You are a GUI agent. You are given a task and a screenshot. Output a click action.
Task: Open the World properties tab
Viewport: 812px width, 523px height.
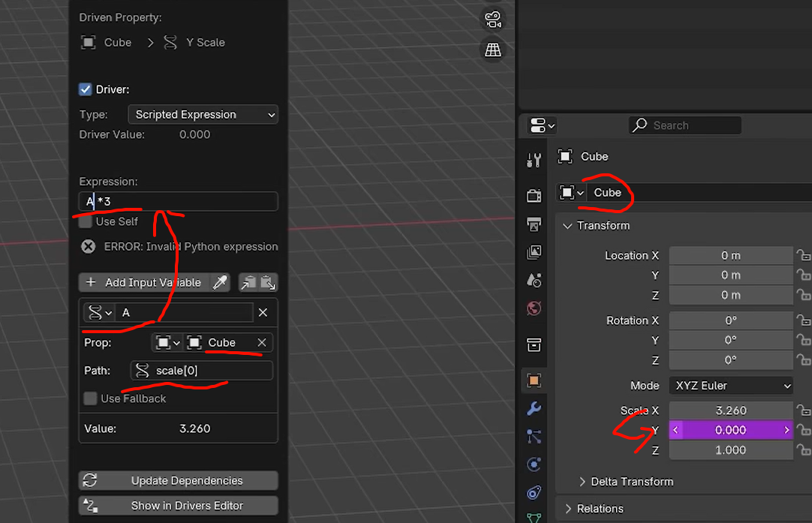[x=534, y=308]
